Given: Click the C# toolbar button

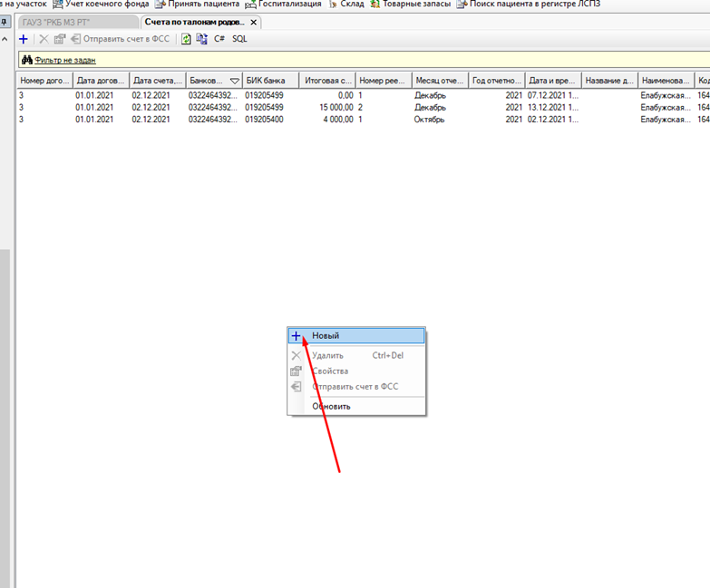Looking at the screenshot, I should pos(219,39).
